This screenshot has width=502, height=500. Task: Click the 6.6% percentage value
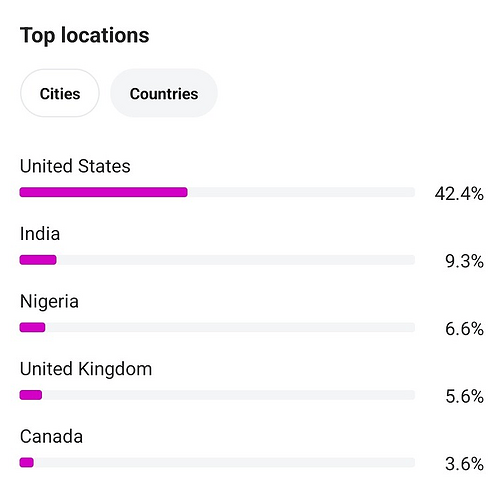click(x=464, y=329)
